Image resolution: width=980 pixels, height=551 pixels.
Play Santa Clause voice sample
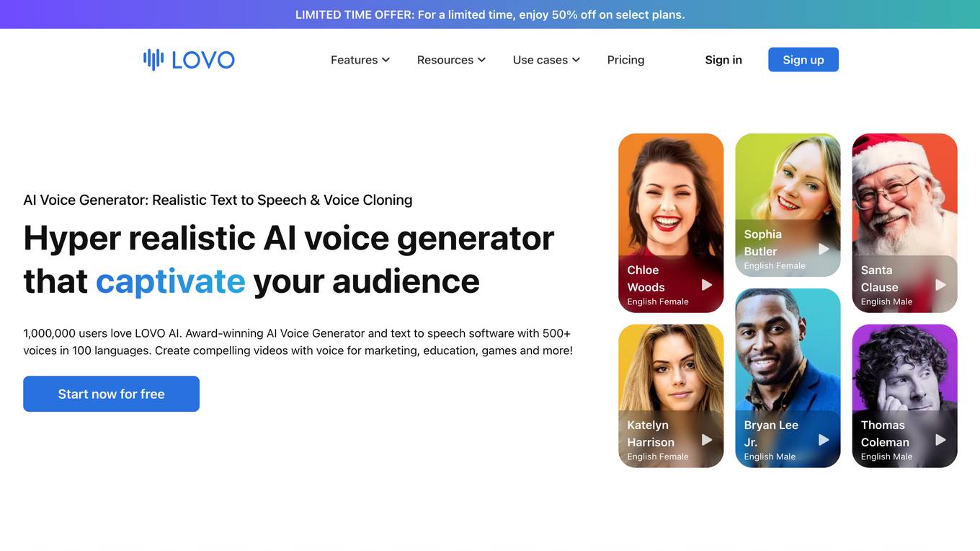pyautogui.click(x=940, y=285)
